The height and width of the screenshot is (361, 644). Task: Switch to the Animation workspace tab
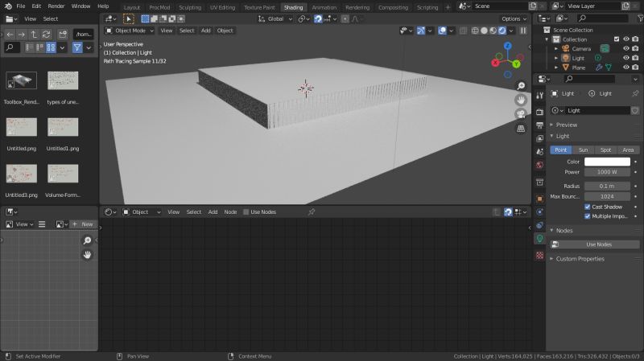click(x=324, y=7)
